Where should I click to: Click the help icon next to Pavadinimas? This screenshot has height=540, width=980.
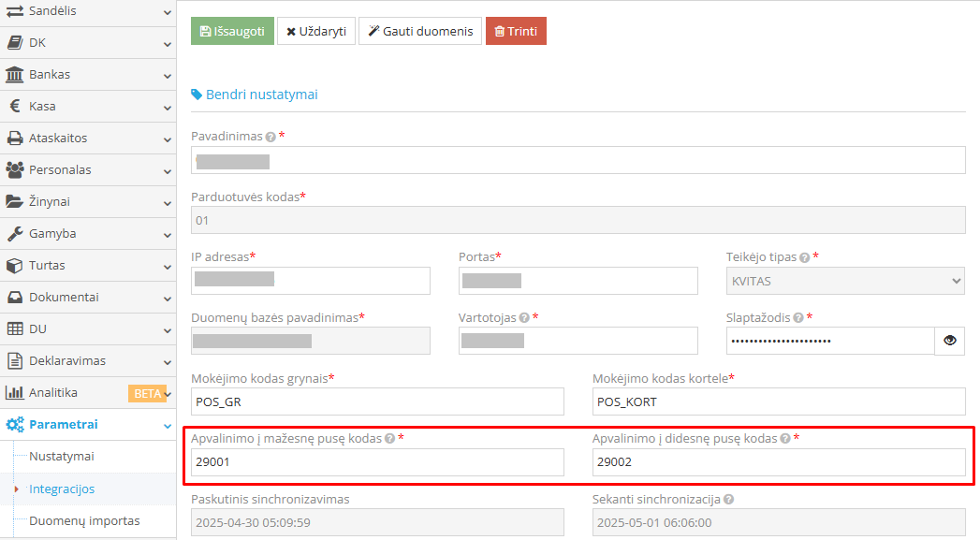click(271, 137)
